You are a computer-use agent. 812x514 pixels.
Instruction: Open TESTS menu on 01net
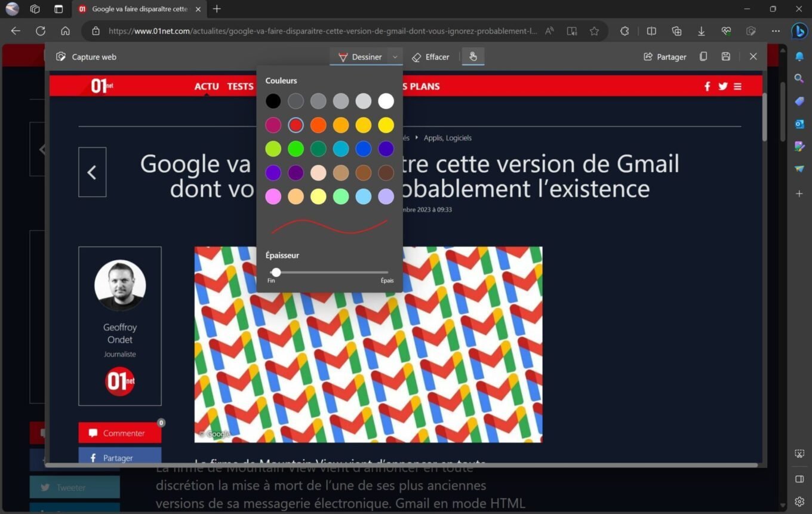tap(240, 86)
